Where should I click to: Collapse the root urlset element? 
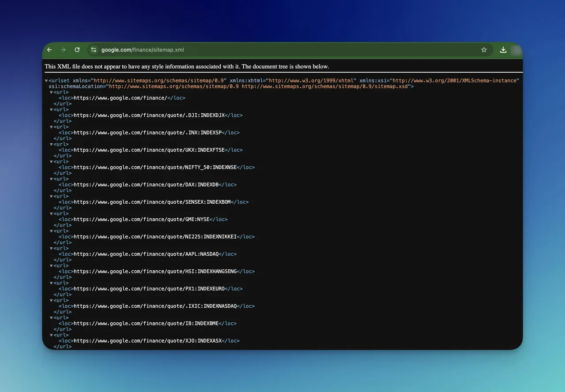click(x=46, y=81)
